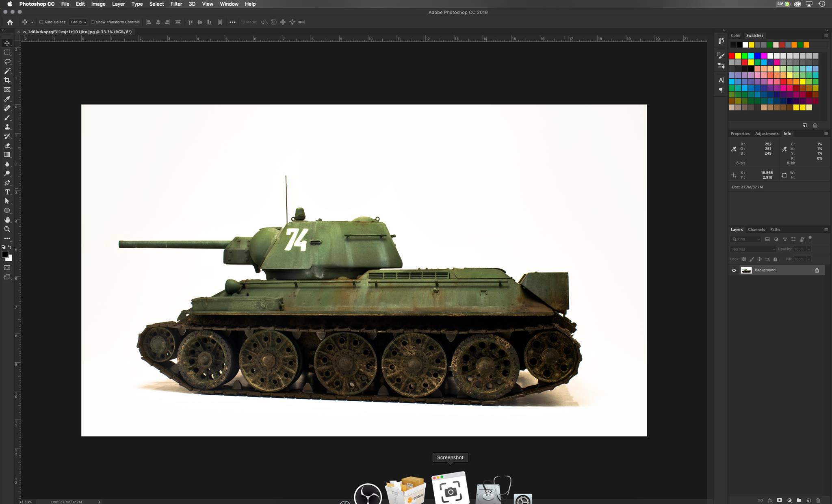Click the Home icon in options bar
This screenshot has height=504, width=832.
[x=10, y=22]
